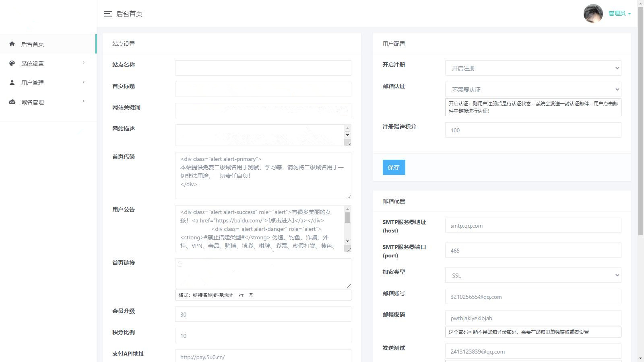
Task: Click the admin avatar picture
Action: pyautogui.click(x=593, y=14)
